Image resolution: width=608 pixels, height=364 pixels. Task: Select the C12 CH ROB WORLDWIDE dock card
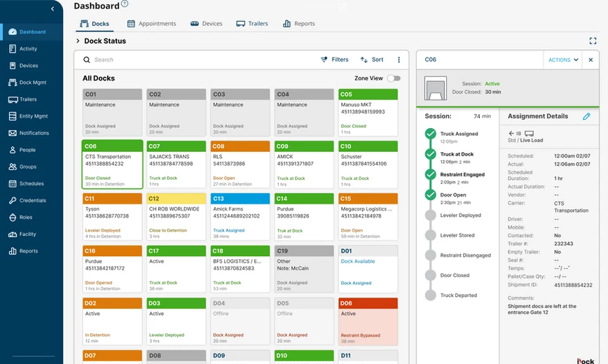(176, 217)
